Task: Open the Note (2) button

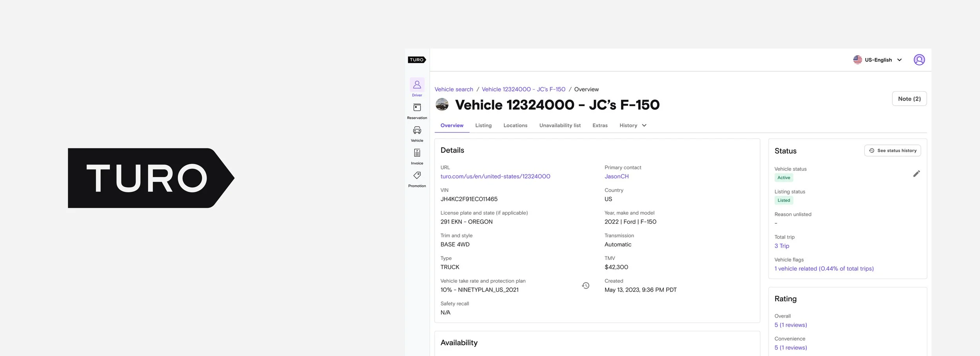Action: tap(909, 99)
